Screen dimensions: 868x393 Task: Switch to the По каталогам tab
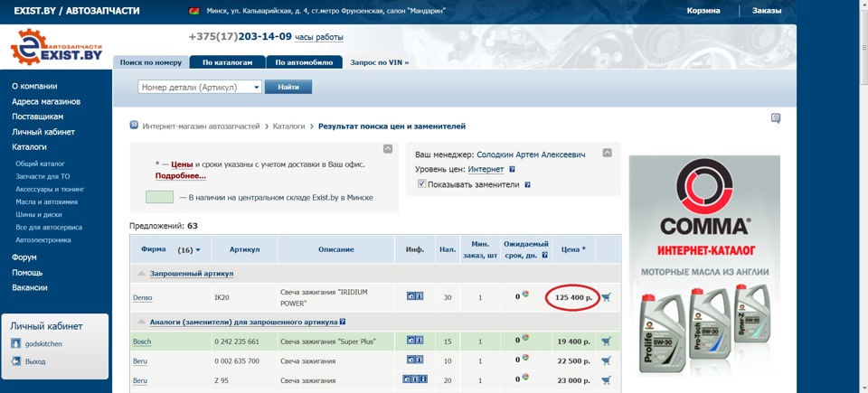pyautogui.click(x=227, y=62)
